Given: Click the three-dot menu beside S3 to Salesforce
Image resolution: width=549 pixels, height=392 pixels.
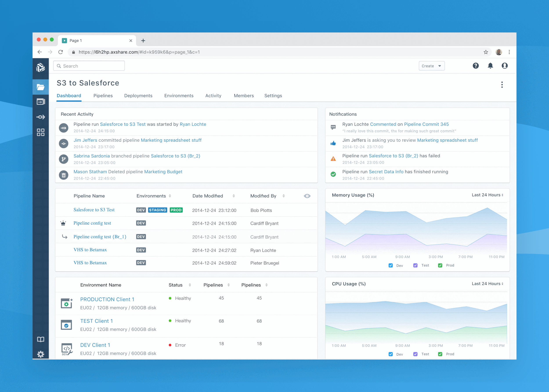Looking at the screenshot, I should tap(502, 85).
